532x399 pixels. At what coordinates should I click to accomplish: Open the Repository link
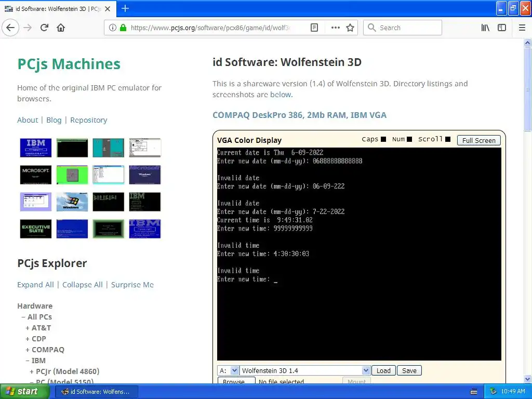pos(88,120)
